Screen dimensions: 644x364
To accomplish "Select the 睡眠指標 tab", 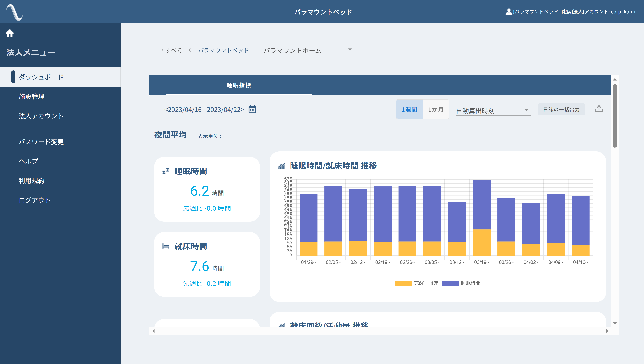I will [x=239, y=85].
